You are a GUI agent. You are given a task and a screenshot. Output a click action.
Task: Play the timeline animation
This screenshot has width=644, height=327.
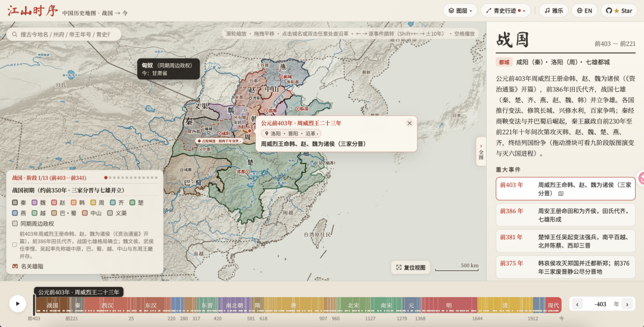click(x=17, y=304)
